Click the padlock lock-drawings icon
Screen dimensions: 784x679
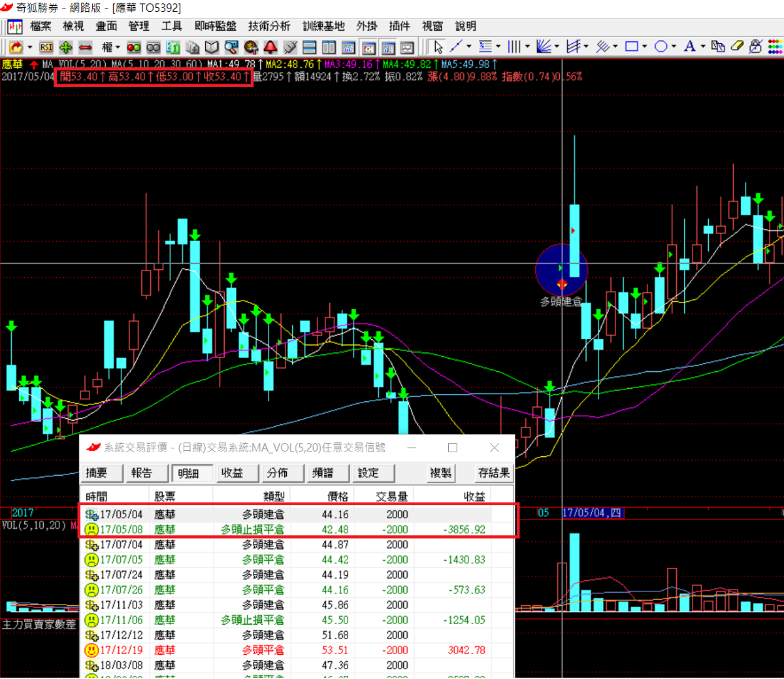(756, 46)
